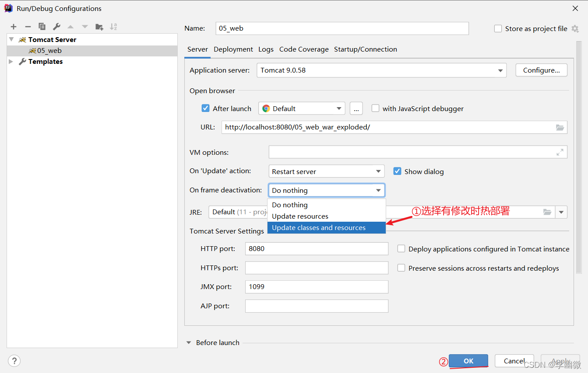588x373 pixels.
Task: Copy the selected configuration
Action: point(42,27)
